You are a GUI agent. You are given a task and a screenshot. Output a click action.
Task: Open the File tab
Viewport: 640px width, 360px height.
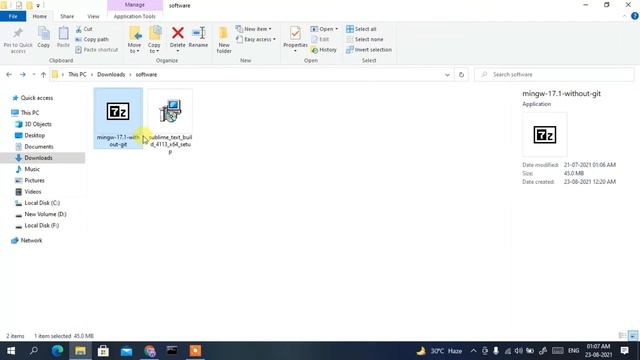(13, 16)
